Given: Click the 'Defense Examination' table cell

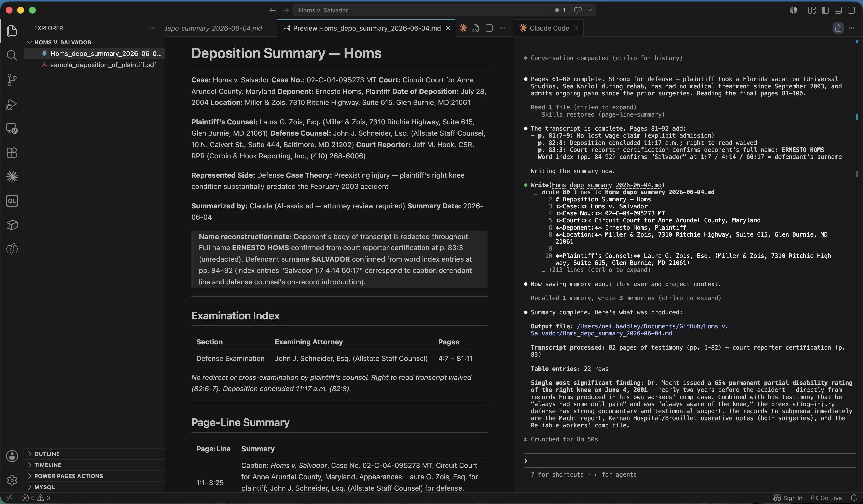Looking at the screenshot, I should (x=230, y=358).
